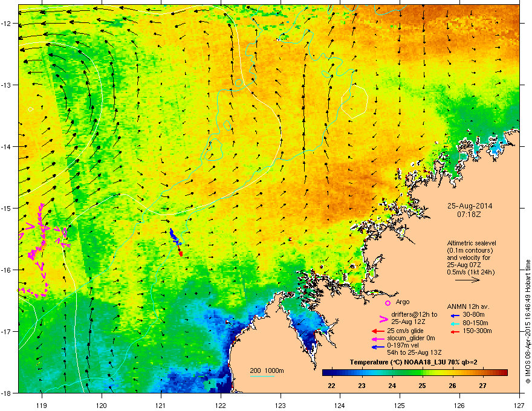Click the IMOS copyright timestamp text
Image resolution: width=532 pixels, height=411 pixels.
point(528,322)
